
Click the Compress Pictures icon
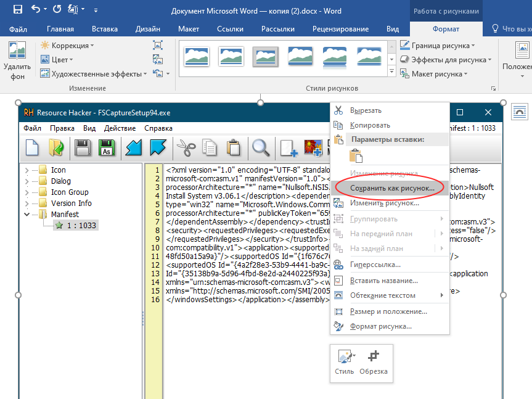157,45
